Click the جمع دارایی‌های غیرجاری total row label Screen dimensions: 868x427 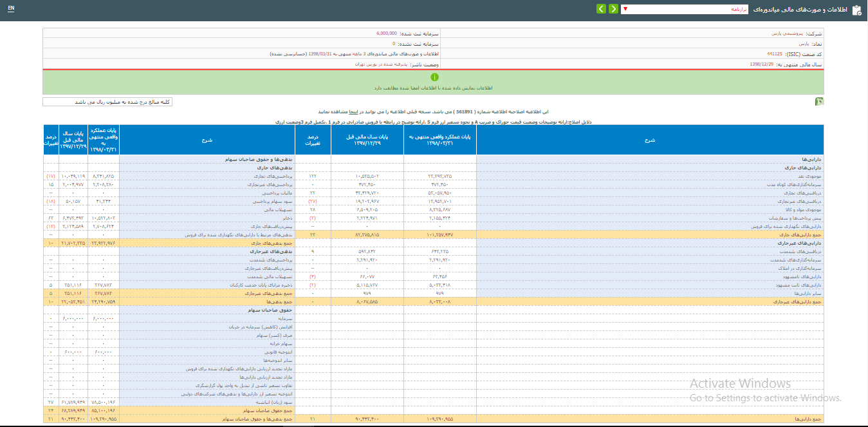[x=797, y=301]
